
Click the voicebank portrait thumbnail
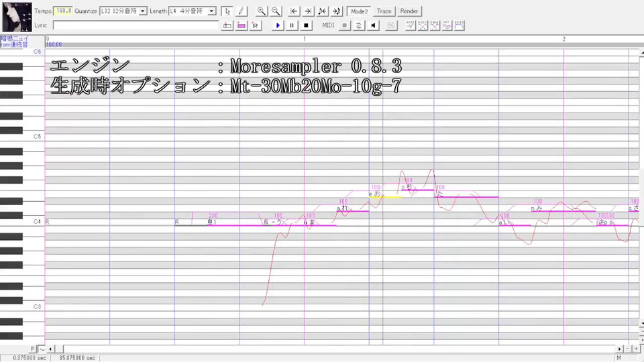[x=17, y=17]
